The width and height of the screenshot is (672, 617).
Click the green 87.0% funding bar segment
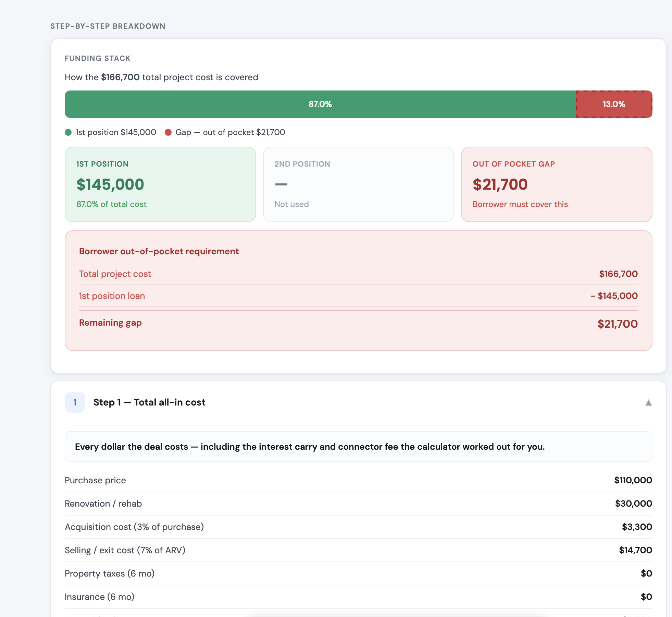320,104
